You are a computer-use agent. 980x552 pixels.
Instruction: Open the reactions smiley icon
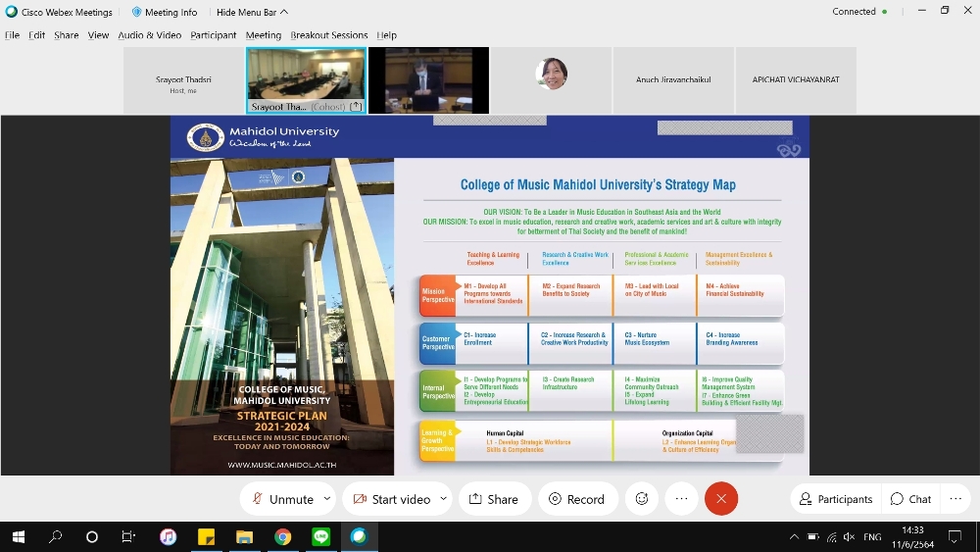tap(642, 499)
